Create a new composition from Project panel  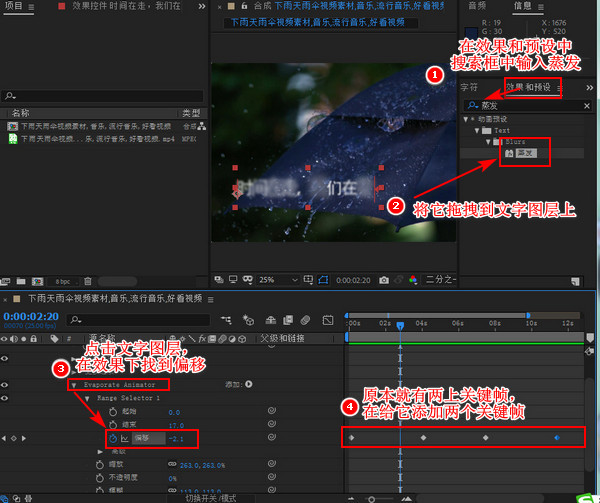[38, 282]
